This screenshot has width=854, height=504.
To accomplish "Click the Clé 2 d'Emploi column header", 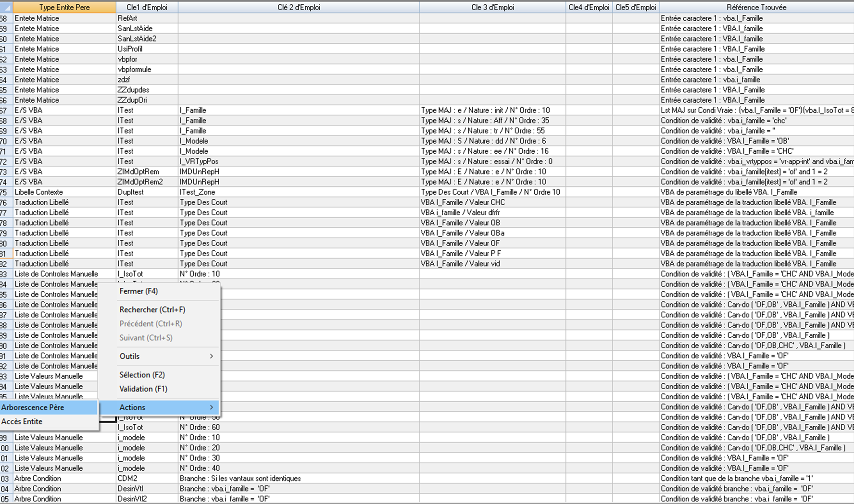I will coord(299,7).
